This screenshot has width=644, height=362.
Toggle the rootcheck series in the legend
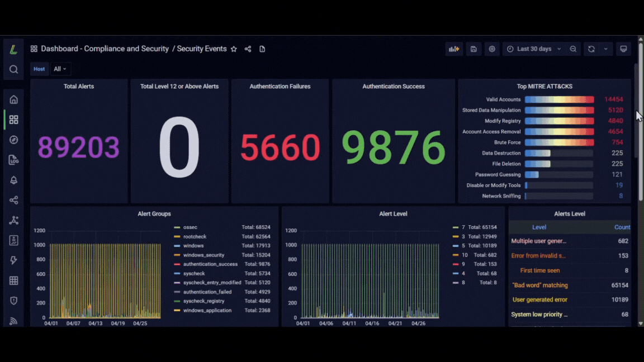[195, 236]
